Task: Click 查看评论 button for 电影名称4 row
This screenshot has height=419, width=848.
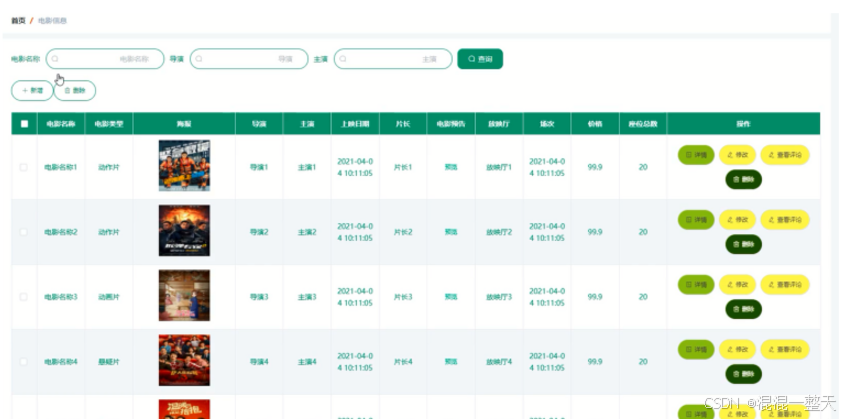Action: pos(785,350)
